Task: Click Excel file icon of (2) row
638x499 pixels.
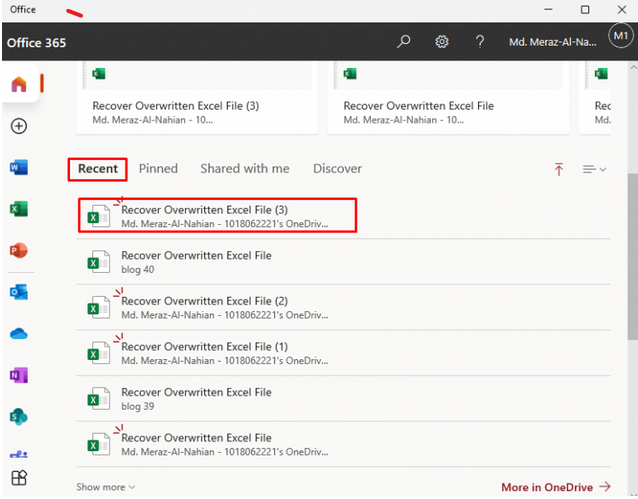Action: (x=98, y=307)
